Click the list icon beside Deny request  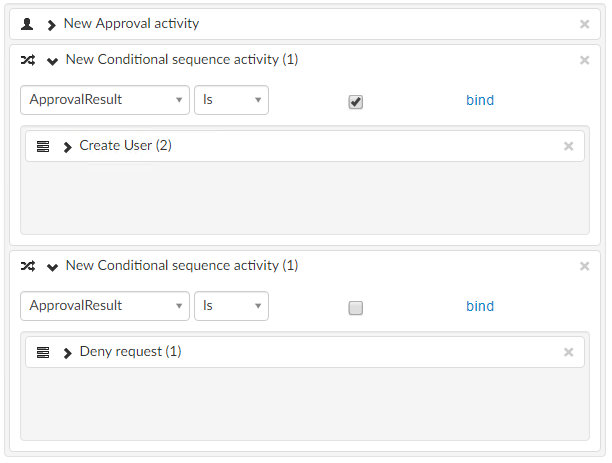pyautogui.click(x=43, y=353)
